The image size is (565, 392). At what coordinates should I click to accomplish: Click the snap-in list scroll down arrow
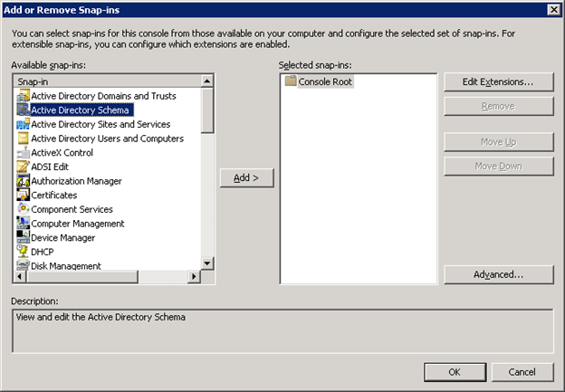point(207,263)
